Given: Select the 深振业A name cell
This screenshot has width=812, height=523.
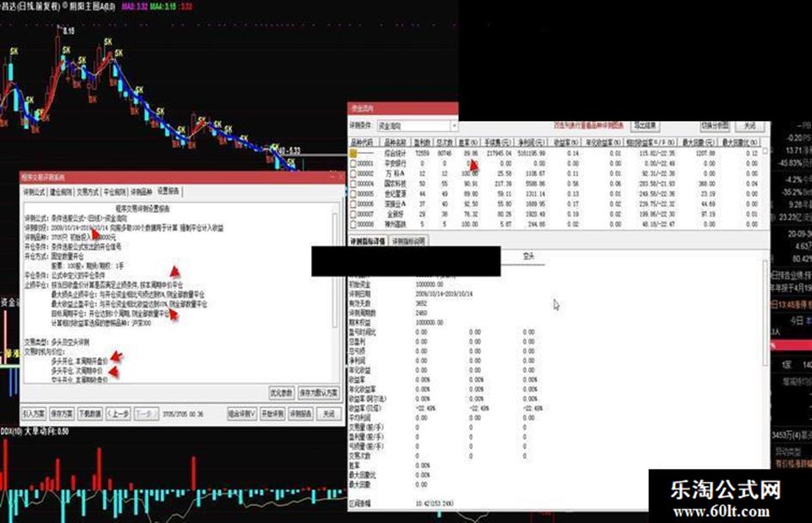Looking at the screenshot, I should 395,204.
